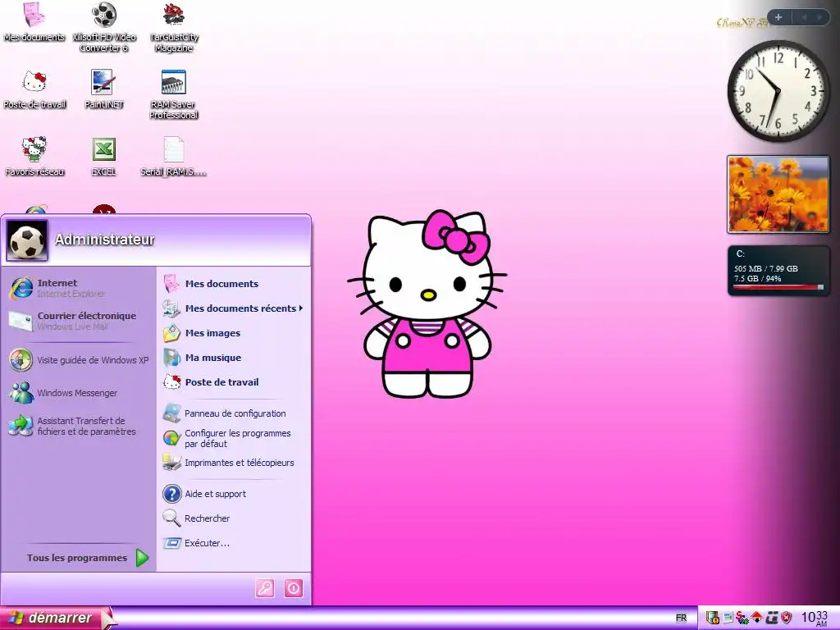The image size is (840, 630).
Task: Open Mes documents in Start menu
Action: coord(234,283)
